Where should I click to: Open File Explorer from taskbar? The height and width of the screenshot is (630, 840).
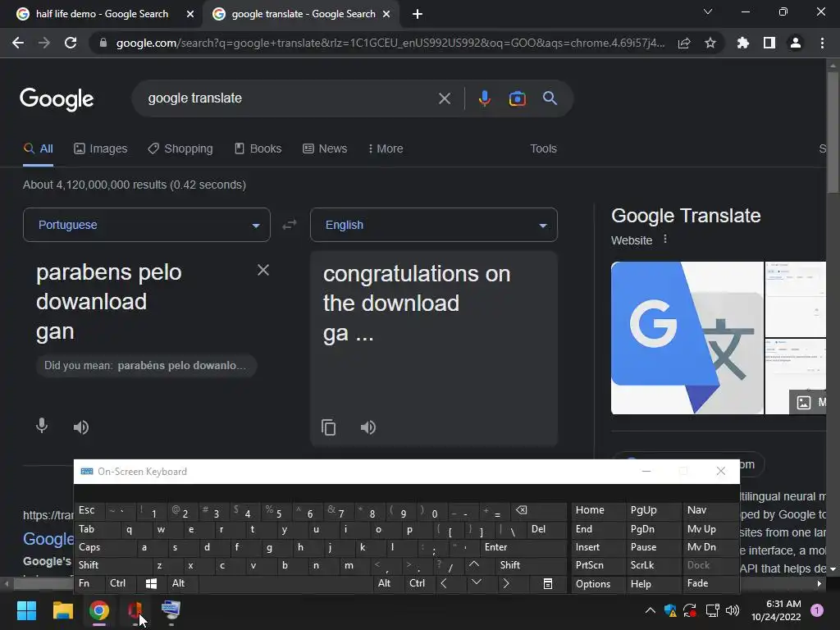pyautogui.click(x=62, y=610)
